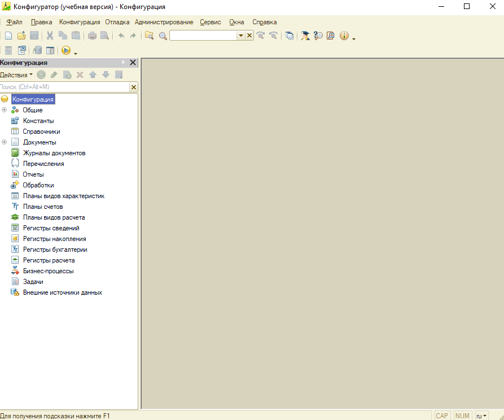
Task: Select Константы in the tree
Action: pyautogui.click(x=38, y=121)
